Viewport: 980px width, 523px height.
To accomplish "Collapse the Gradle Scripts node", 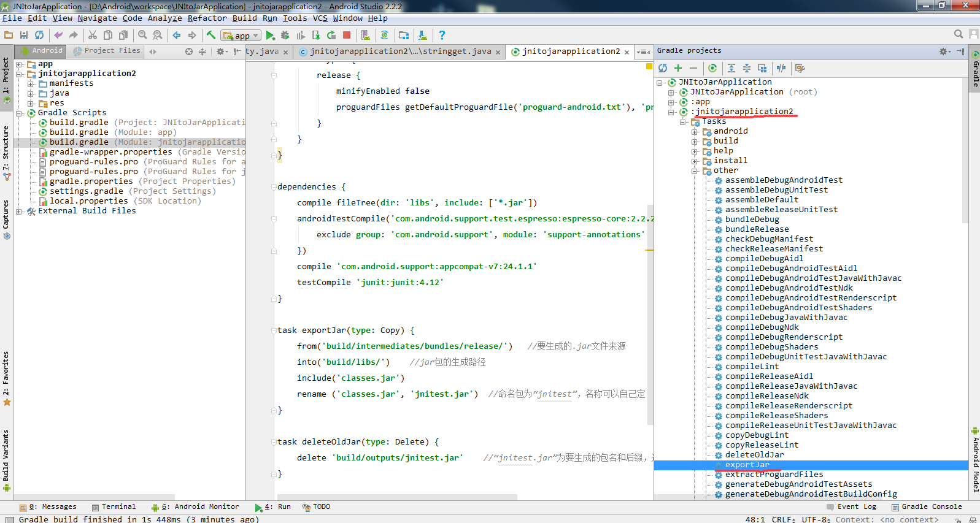I will point(19,113).
